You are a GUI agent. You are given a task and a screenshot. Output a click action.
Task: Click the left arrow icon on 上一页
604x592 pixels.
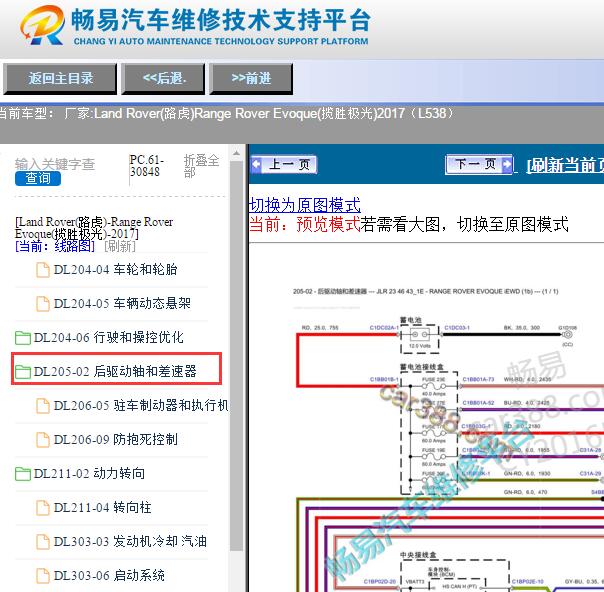(x=257, y=165)
